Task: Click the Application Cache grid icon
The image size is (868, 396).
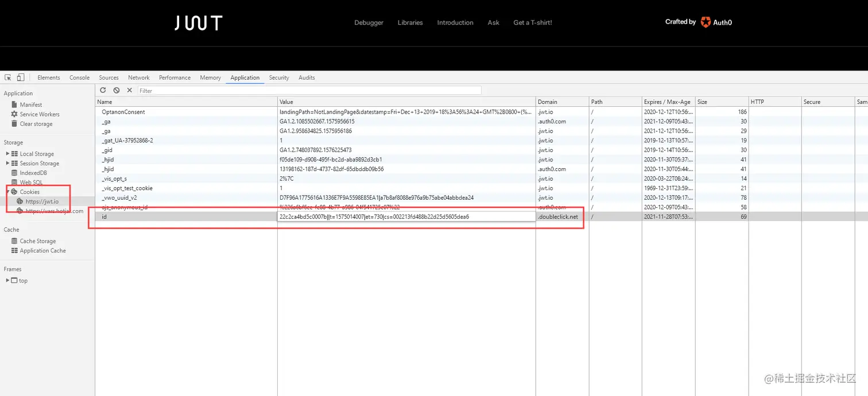Action: click(x=14, y=251)
